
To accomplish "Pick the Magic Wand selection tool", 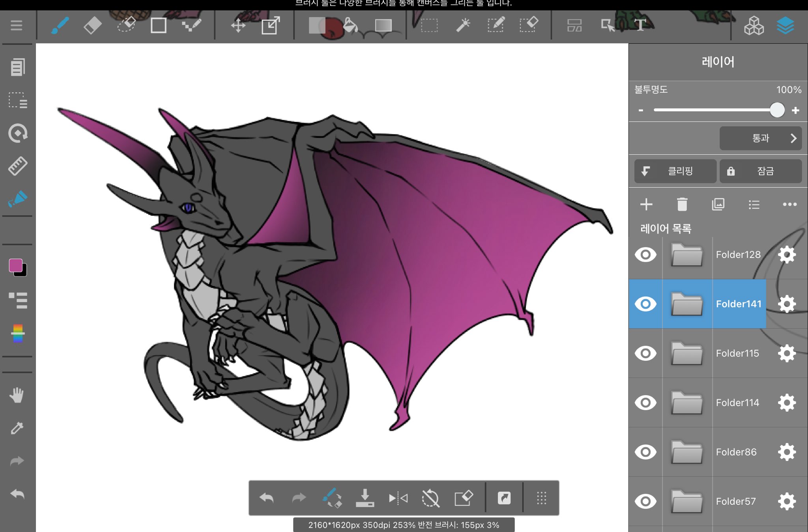I will 463,26.
